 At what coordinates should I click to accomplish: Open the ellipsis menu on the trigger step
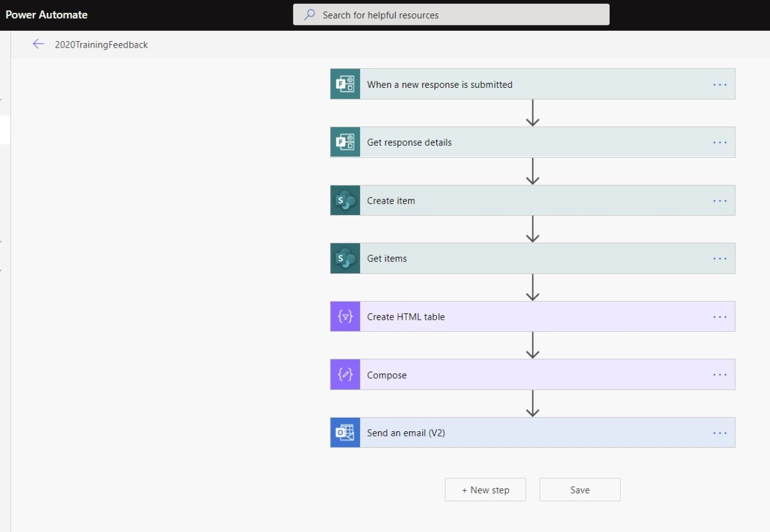[x=719, y=84]
